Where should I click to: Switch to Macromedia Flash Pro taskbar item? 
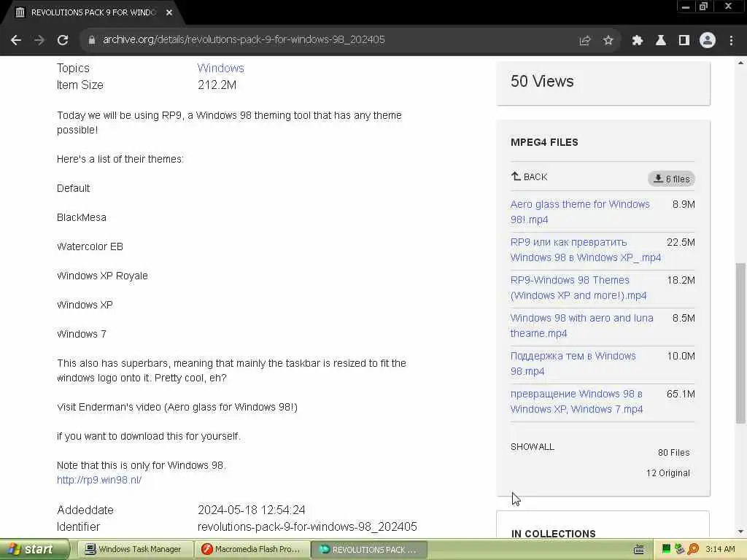(252, 549)
